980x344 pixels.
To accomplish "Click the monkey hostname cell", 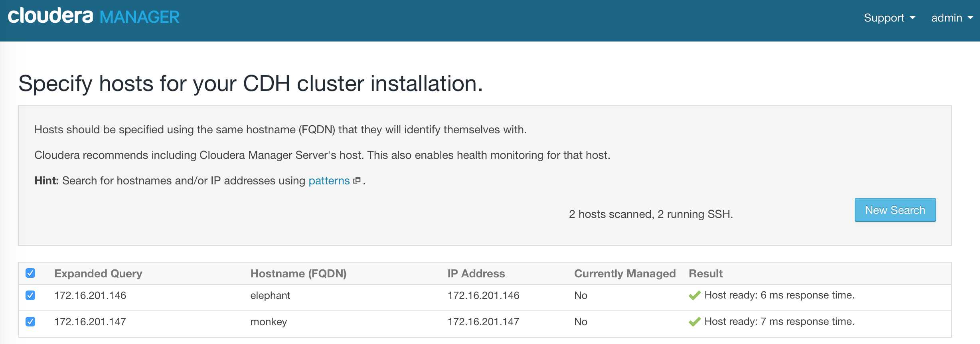I will tap(269, 322).
